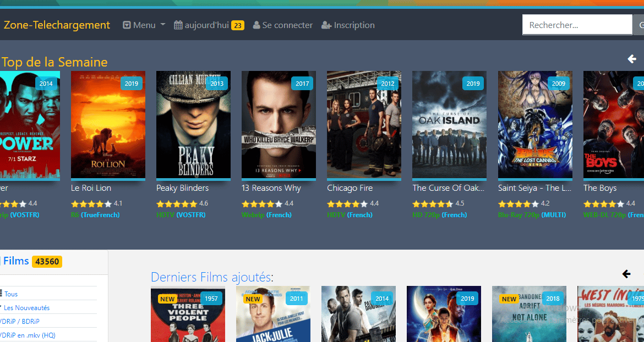Click the NEW badge on Jack et Julie
Image resolution: width=644 pixels, height=342 pixels.
click(x=253, y=299)
